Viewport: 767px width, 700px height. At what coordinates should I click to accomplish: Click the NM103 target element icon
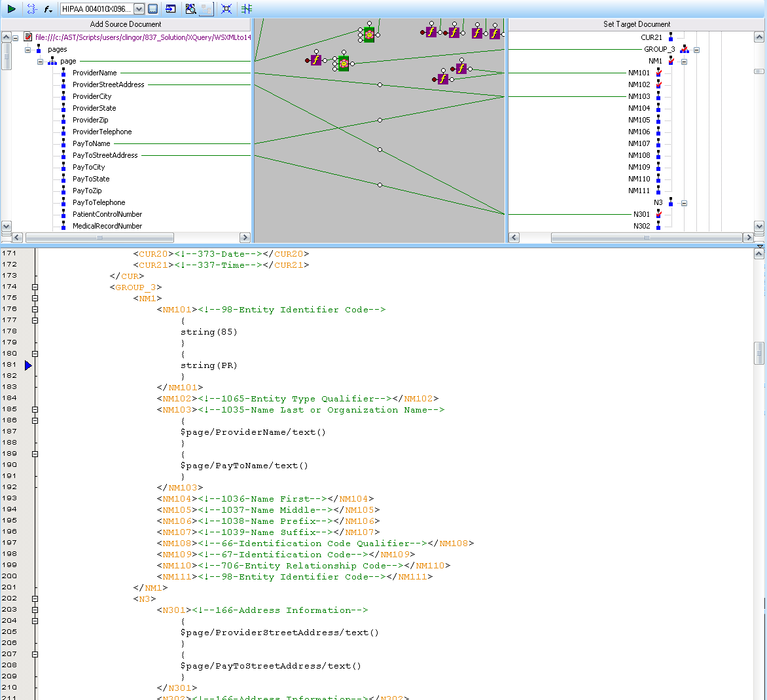(658, 96)
